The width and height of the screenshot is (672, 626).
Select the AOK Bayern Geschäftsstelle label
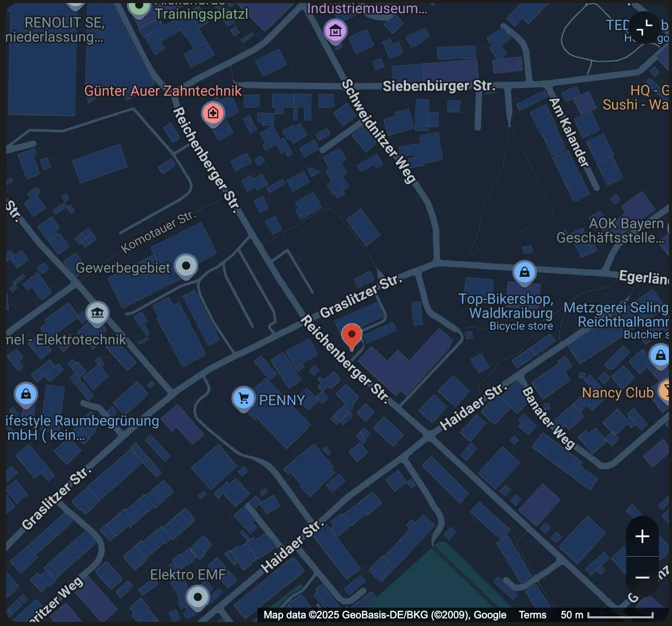click(610, 230)
